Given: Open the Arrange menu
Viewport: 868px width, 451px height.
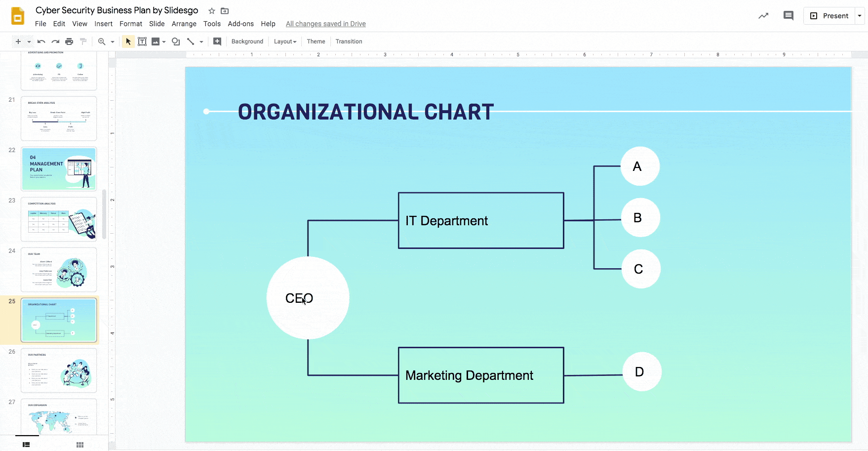Looking at the screenshot, I should click(x=184, y=24).
